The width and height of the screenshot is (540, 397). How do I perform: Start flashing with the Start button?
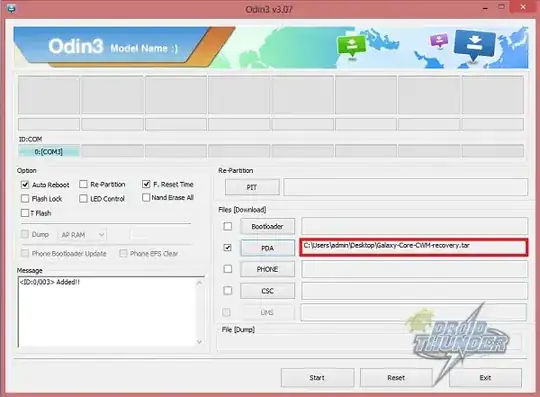pos(317,378)
